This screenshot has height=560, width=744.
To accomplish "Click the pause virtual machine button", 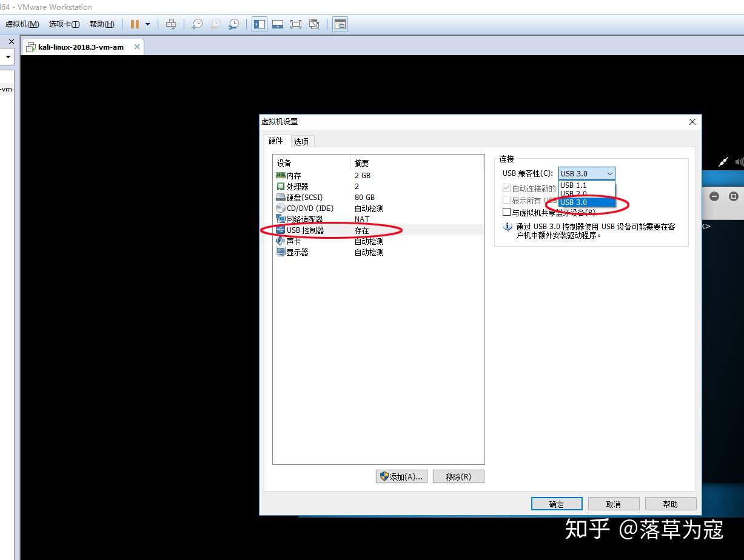I will pyautogui.click(x=135, y=24).
